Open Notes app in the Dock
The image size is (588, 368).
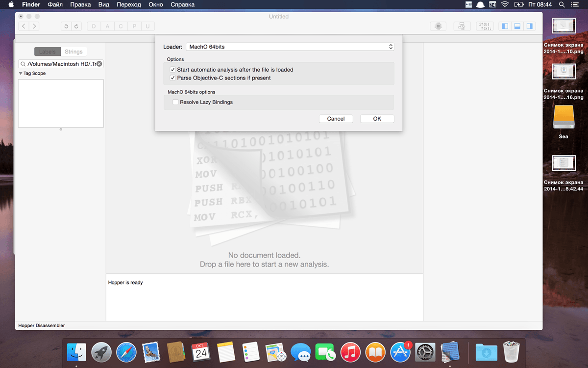pos(226,352)
